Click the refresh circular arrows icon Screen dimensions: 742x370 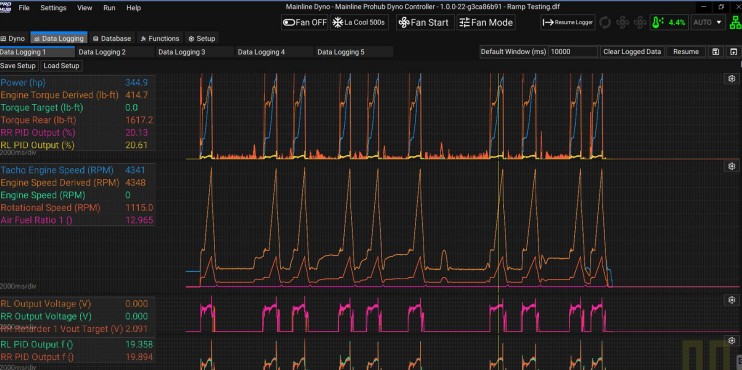pyautogui.click(x=605, y=22)
